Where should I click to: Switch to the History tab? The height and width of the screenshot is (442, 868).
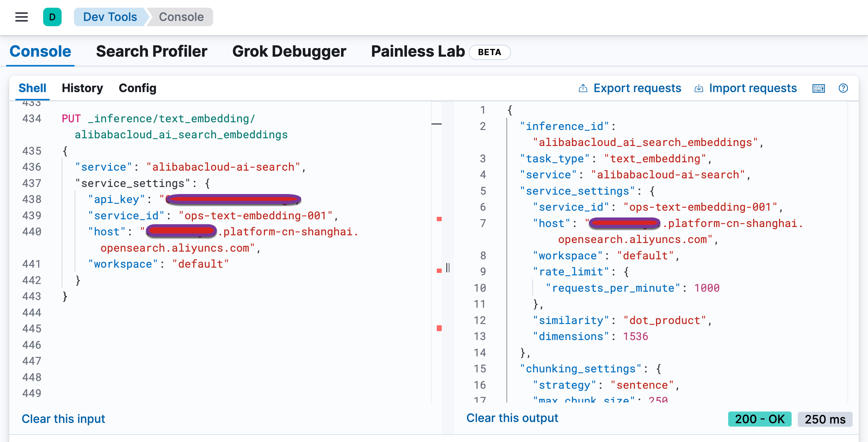click(82, 88)
